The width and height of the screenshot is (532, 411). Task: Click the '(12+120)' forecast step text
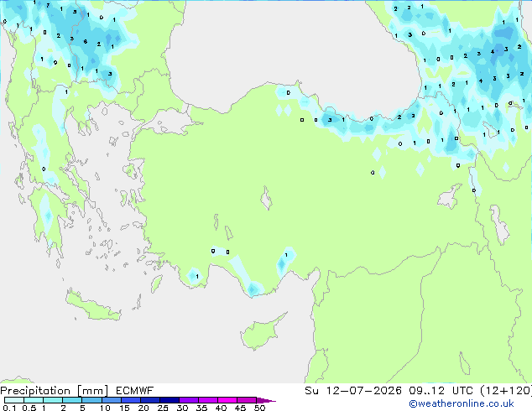click(x=506, y=391)
